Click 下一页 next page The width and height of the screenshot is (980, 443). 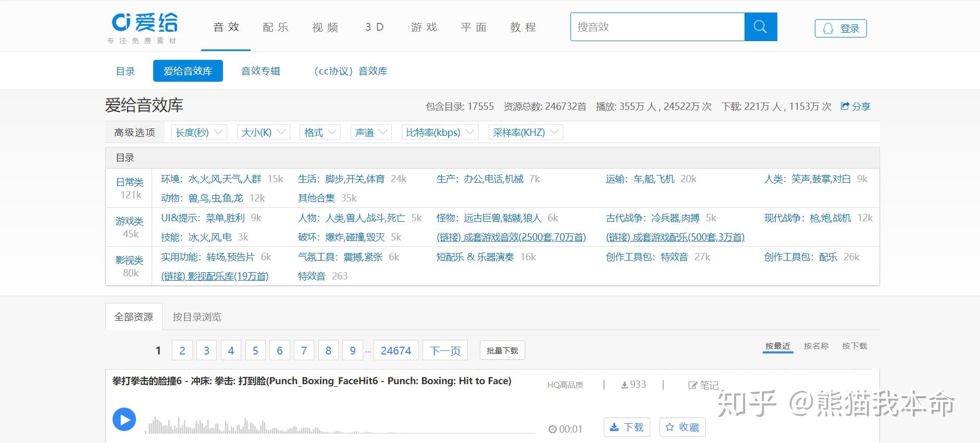445,350
